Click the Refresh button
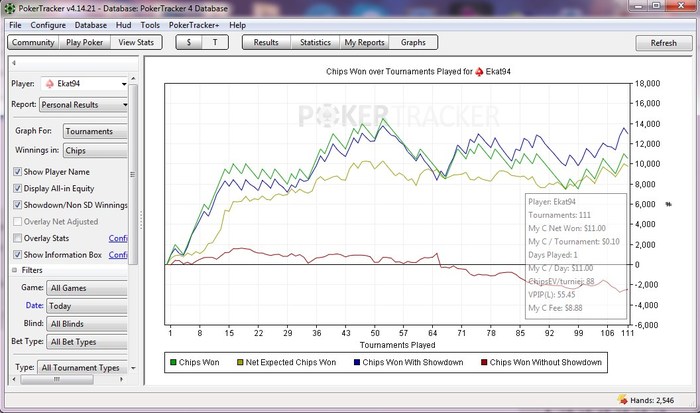Image resolution: width=700 pixels, height=413 pixels. coord(663,43)
